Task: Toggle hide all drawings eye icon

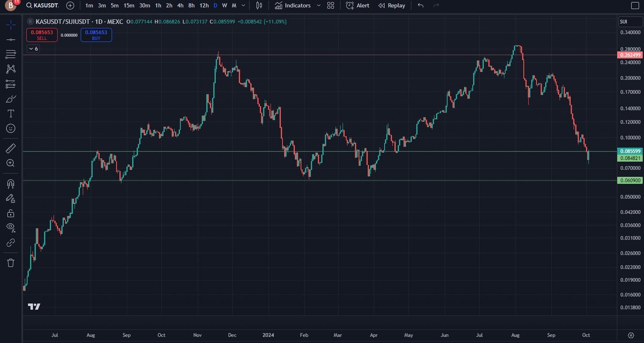Action: pos(10,228)
